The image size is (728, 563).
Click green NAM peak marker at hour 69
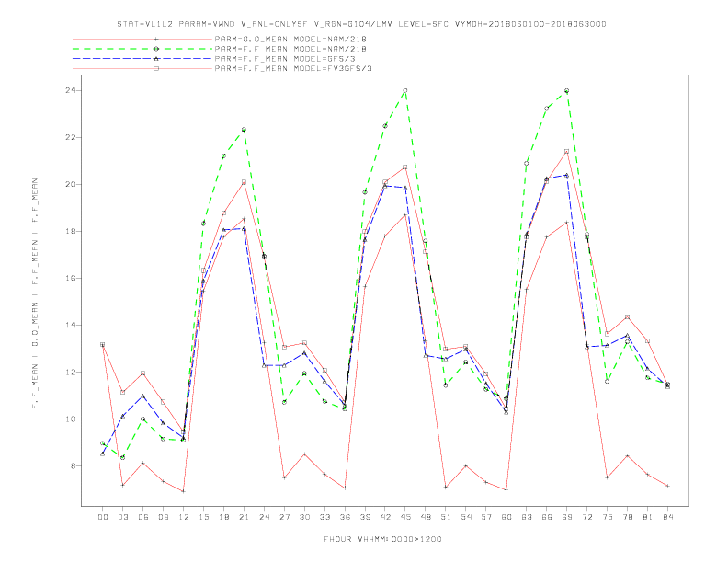point(567,90)
